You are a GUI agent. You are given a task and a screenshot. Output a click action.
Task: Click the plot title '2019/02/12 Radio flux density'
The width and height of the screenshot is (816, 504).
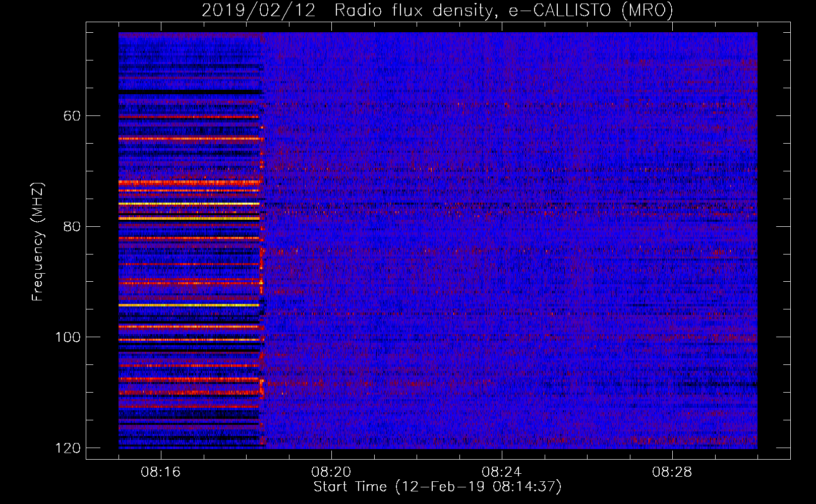point(437,11)
